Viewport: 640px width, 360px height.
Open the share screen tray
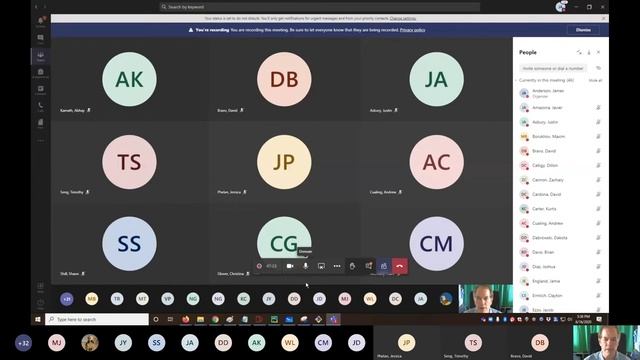pyautogui.click(x=321, y=266)
